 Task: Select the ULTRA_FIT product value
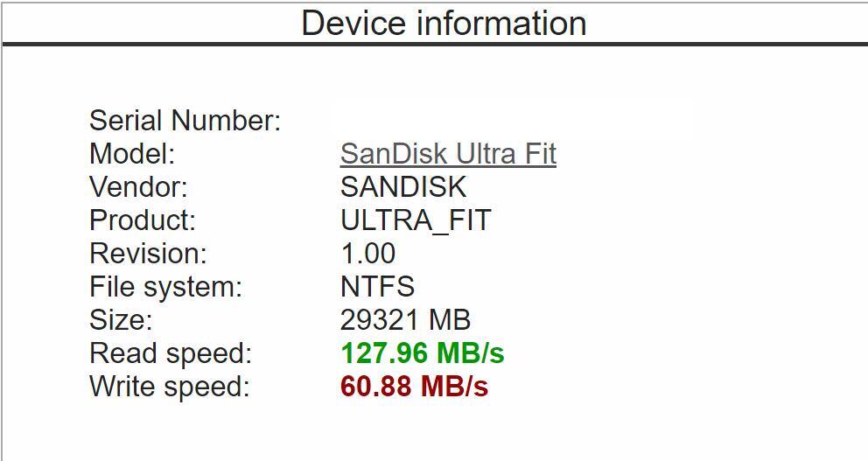(x=416, y=220)
